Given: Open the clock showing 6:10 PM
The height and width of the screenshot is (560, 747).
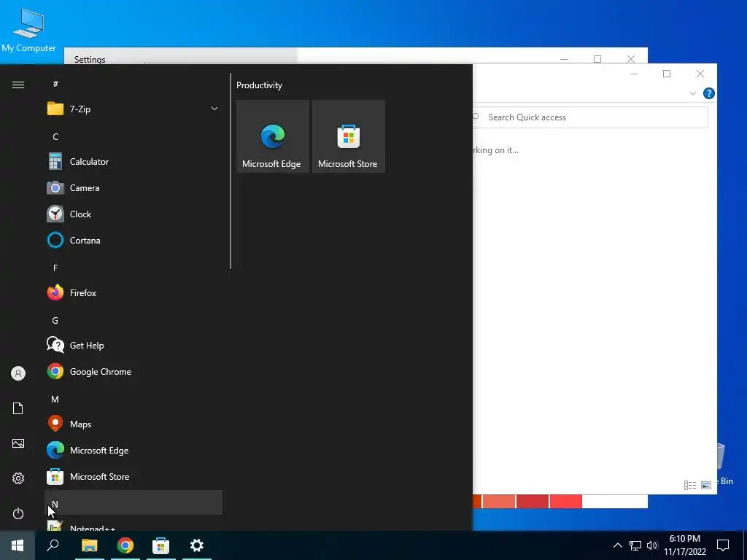Looking at the screenshot, I should pyautogui.click(x=685, y=545).
